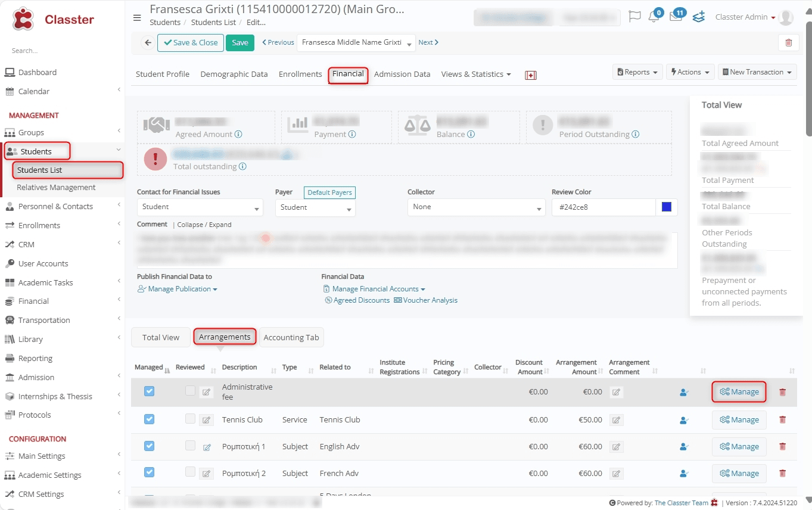Click the blue review color swatch
The height and width of the screenshot is (510, 812).
(667, 207)
